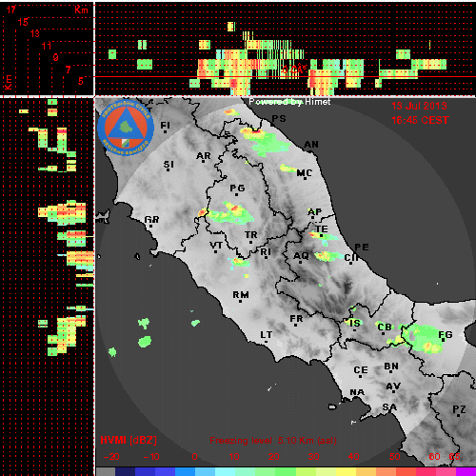Click the SI city label on map
The width and height of the screenshot is (476, 476).
[169, 165]
